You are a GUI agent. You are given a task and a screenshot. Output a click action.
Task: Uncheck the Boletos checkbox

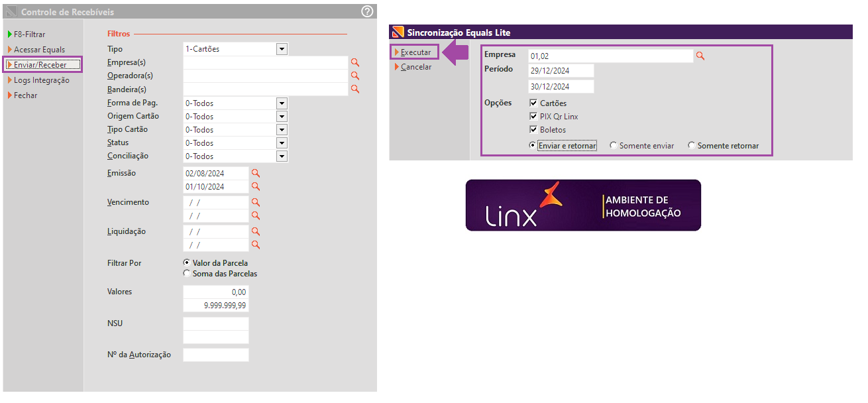(533, 130)
